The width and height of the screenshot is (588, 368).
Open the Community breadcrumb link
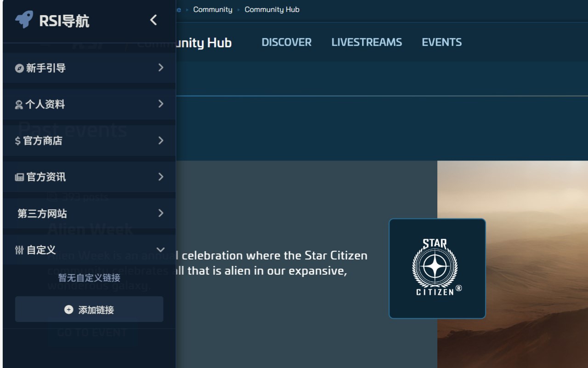(213, 10)
